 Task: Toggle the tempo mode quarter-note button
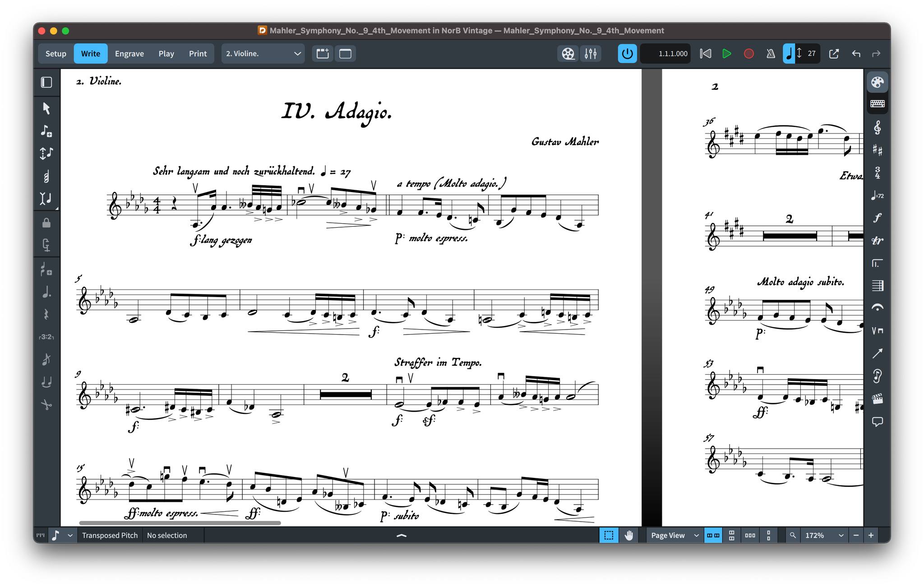[789, 54]
